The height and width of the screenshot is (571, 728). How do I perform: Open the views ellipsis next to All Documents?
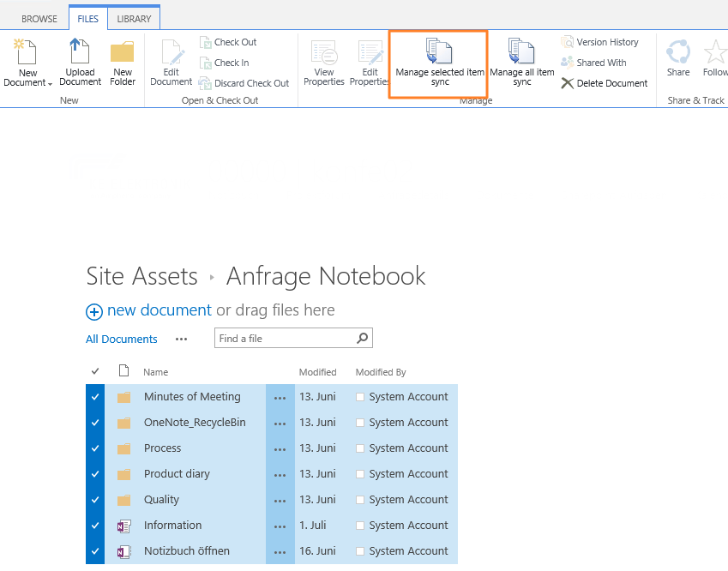(181, 340)
